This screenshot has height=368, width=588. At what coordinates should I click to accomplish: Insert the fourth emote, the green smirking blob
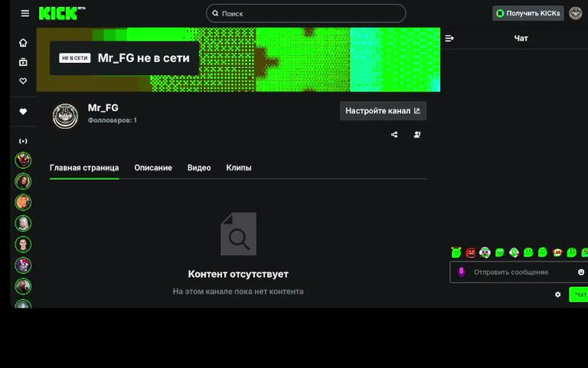(500, 252)
